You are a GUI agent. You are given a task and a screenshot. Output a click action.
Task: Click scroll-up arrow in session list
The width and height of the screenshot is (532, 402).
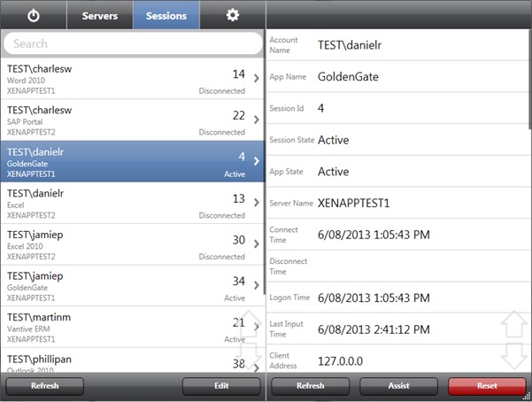(x=249, y=323)
